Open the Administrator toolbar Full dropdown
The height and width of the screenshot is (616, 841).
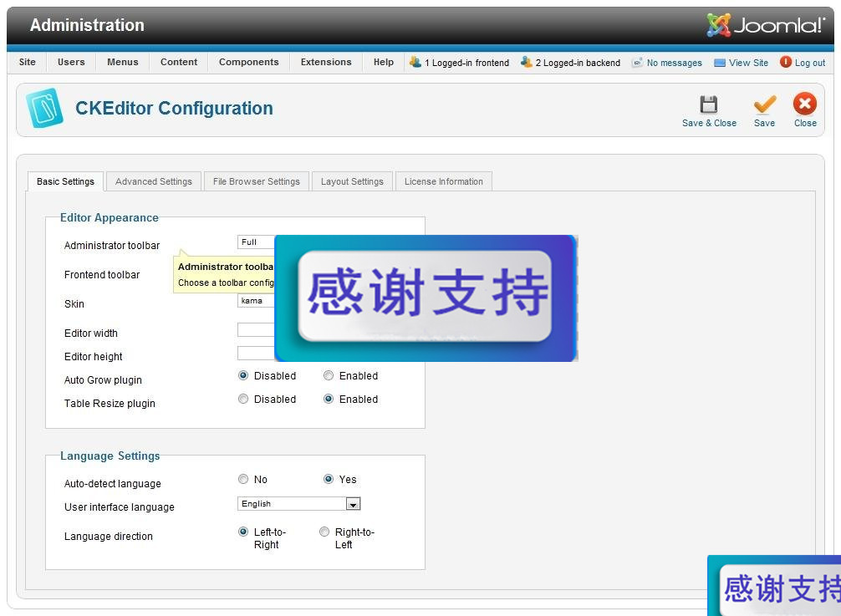click(256, 242)
